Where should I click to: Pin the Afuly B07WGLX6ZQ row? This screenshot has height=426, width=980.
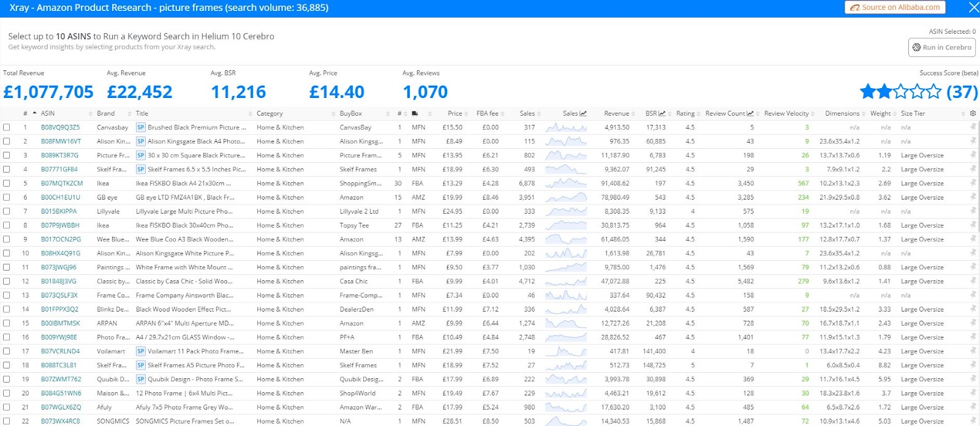(x=973, y=407)
